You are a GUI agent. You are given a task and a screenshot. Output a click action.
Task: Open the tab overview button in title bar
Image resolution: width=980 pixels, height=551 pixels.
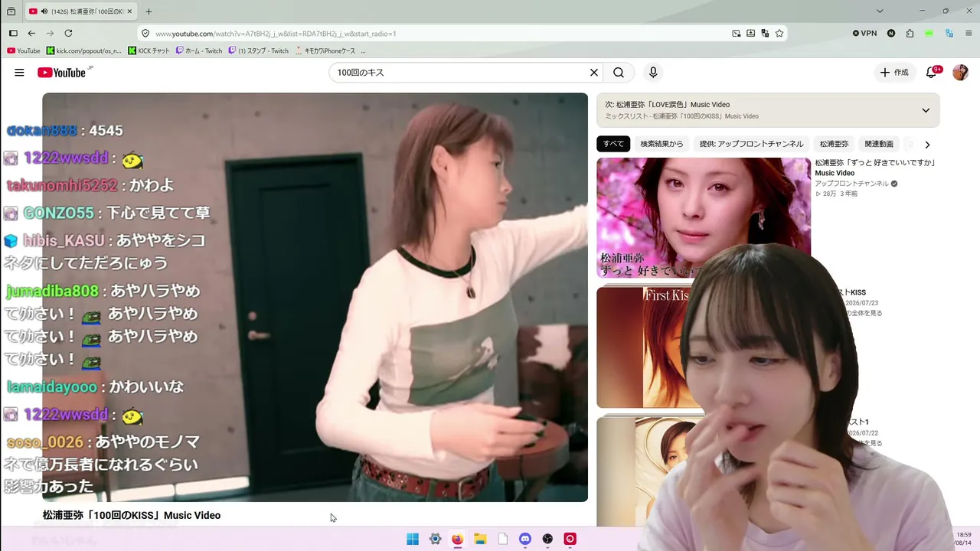tap(11, 11)
